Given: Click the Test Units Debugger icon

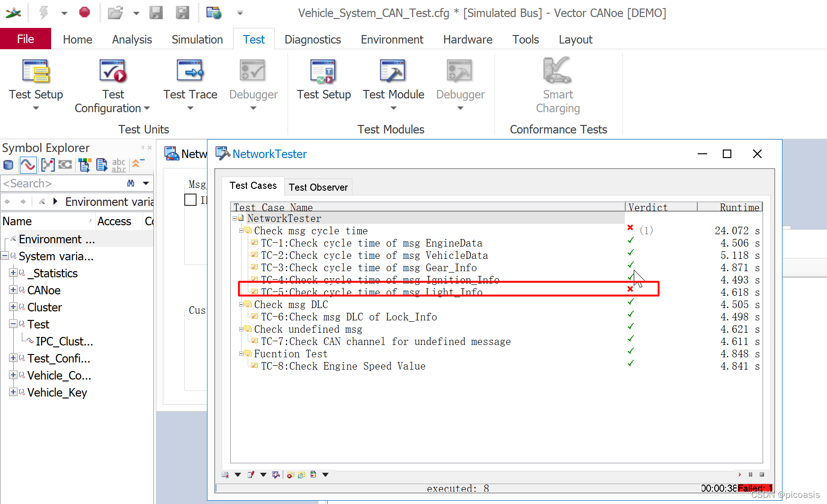Looking at the screenshot, I should (253, 71).
